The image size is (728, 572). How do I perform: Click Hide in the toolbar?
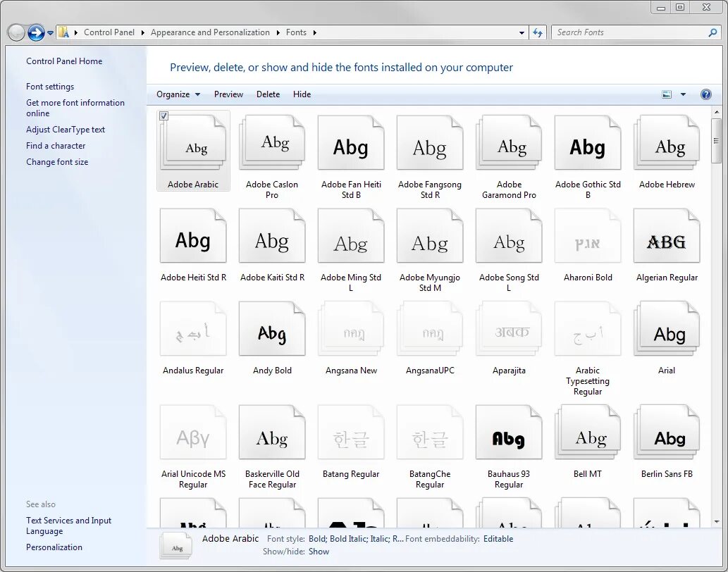(x=302, y=94)
